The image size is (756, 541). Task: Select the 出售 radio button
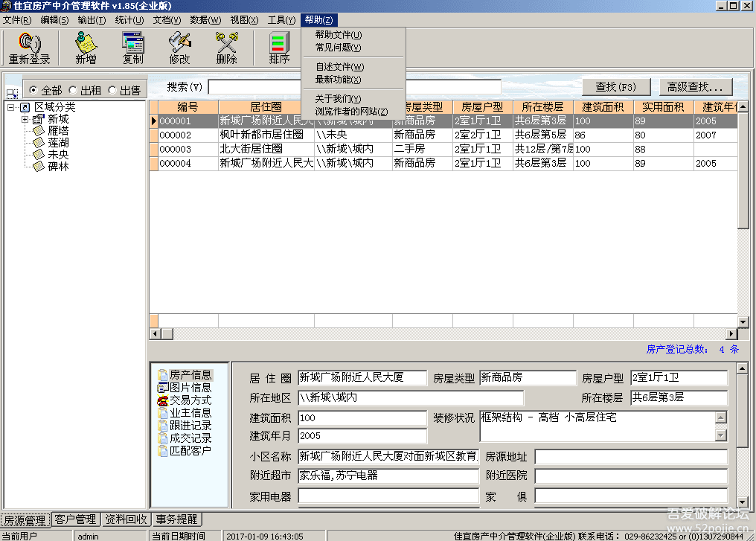(x=112, y=90)
